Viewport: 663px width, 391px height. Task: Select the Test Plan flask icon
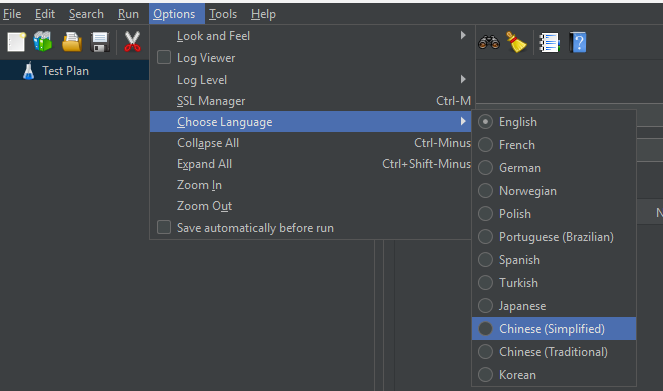29,71
